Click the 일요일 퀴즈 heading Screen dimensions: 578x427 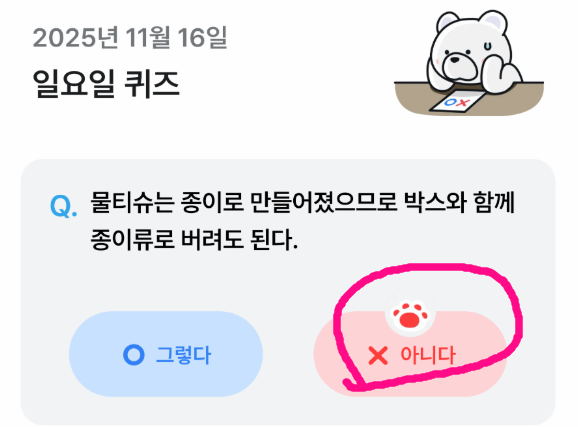click(106, 84)
